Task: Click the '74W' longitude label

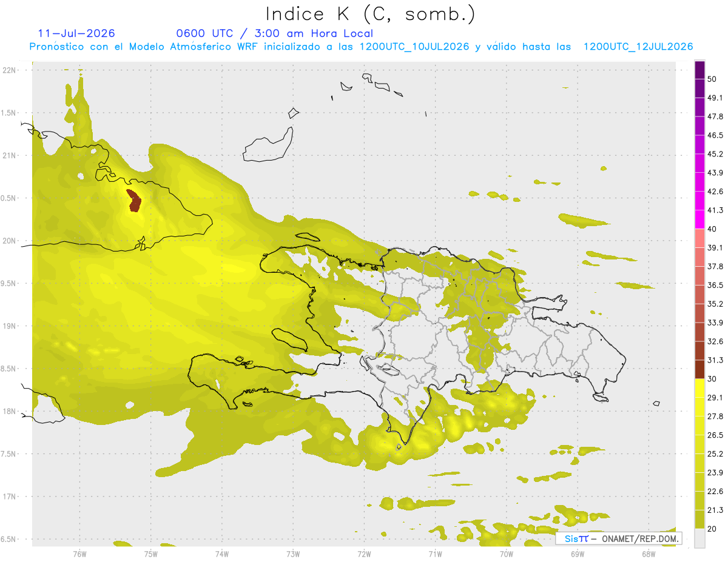Action: click(x=221, y=554)
